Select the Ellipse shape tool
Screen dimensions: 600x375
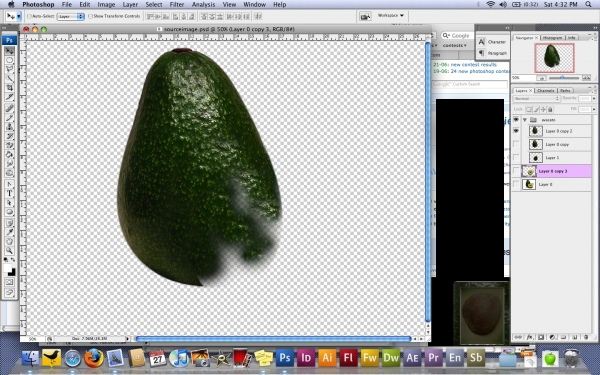coord(10,212)
